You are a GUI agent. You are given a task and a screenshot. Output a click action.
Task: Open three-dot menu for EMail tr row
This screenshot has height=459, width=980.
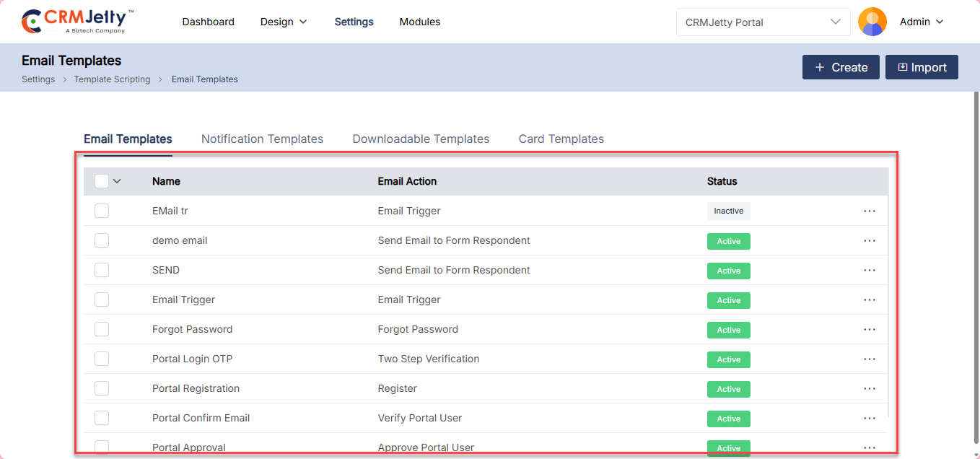coord(869,211)
